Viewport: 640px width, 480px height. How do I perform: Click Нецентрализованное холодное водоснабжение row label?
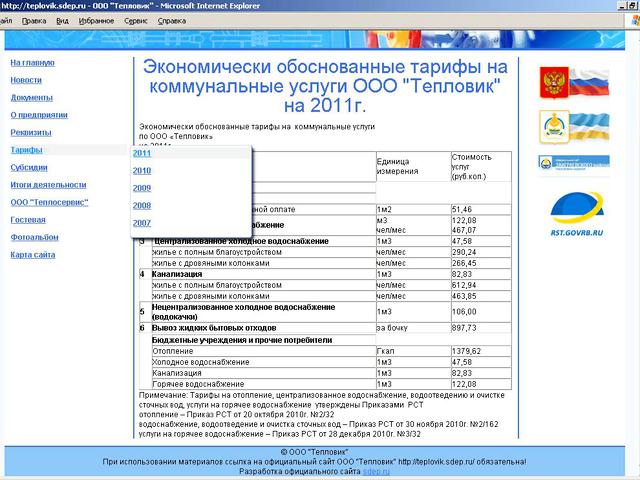(244, 312)
